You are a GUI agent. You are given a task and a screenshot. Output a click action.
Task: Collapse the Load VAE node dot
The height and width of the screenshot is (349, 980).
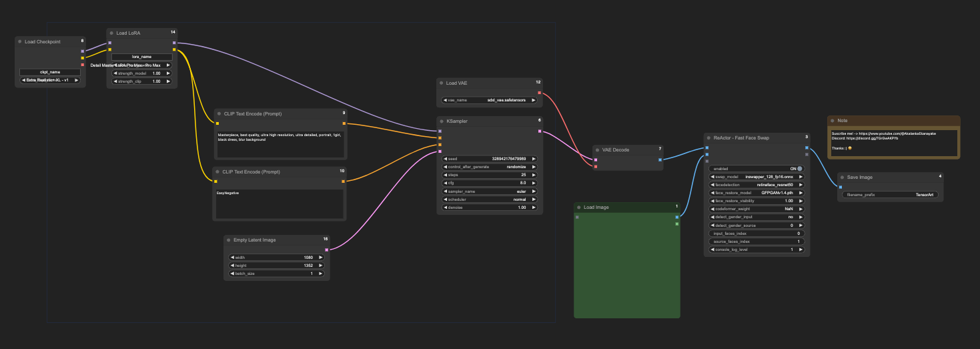coord(442,83)
